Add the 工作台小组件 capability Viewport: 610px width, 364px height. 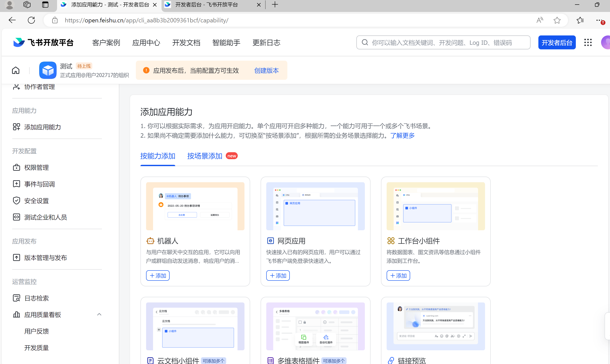[x=398, y=276]
